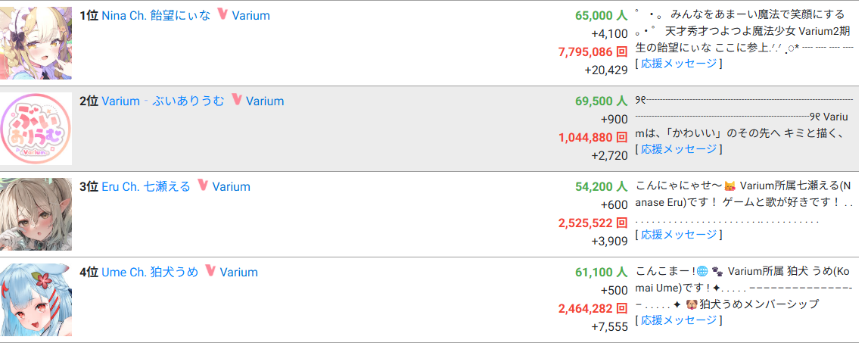Click the pink Varium logo icon beside Nina Ch.

point(222,14)
